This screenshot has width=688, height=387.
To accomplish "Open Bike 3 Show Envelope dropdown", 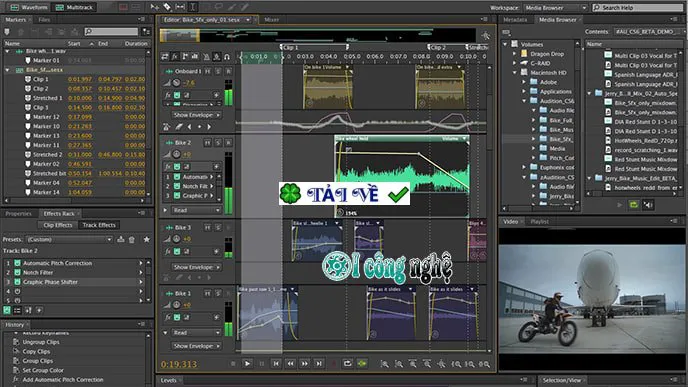I will tap(196, 267).
